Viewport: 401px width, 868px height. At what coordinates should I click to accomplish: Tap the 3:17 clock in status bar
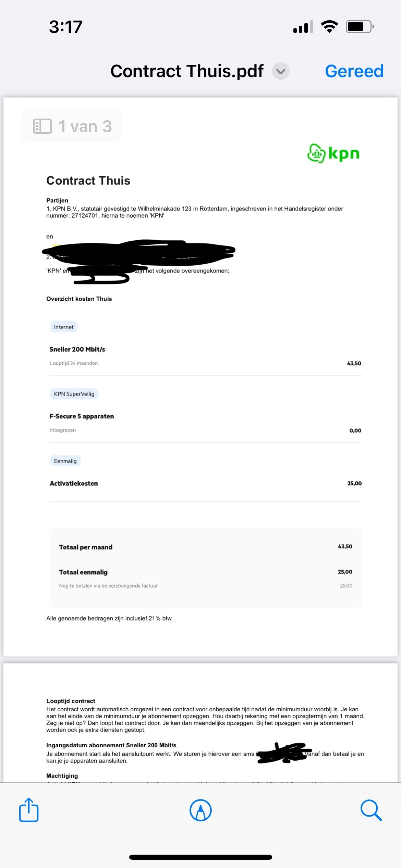pos(66,27)
